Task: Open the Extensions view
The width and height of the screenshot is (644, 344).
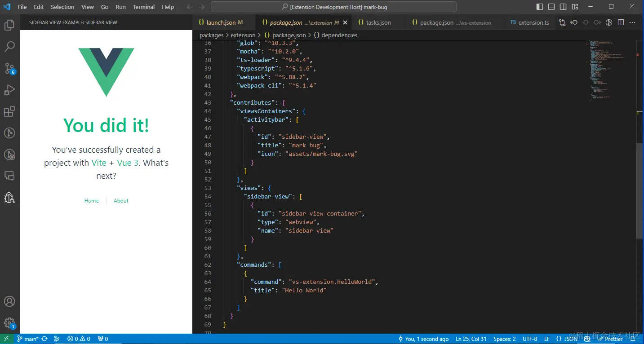Action: 9,111
